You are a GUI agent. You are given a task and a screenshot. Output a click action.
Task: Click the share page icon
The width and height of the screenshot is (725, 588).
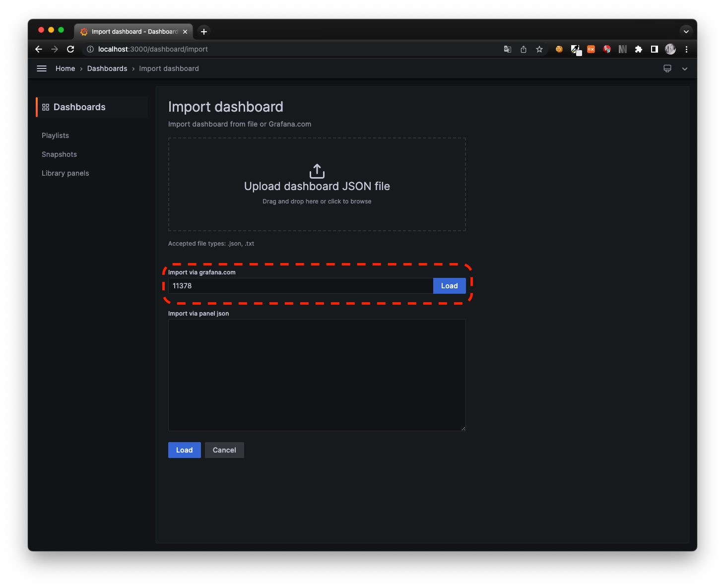click(x=524, y=49)
